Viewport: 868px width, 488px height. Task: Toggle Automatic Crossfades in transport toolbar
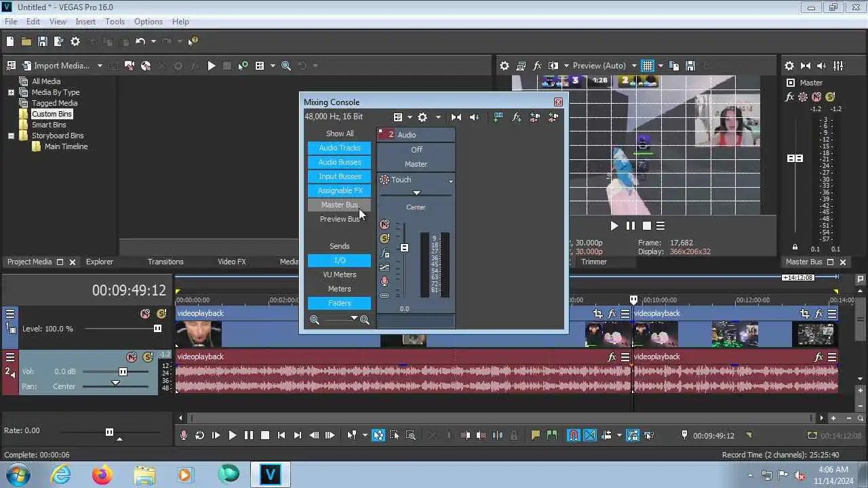[x=590, y=436]
